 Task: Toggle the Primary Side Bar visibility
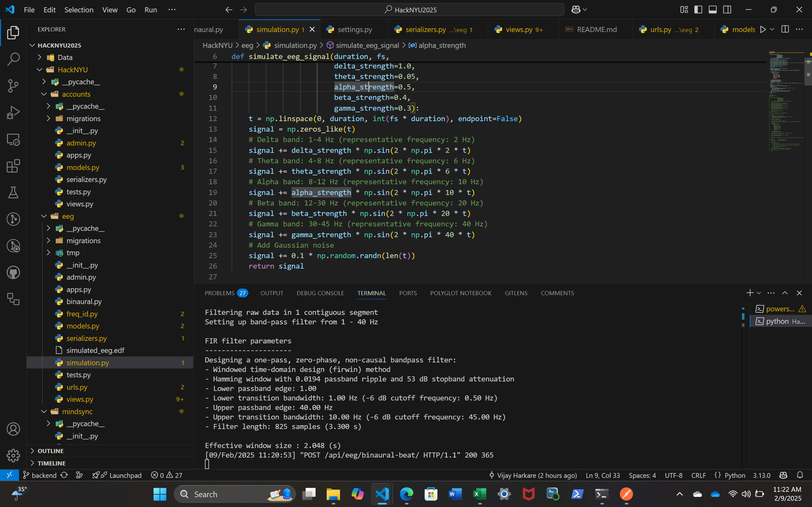(698, 10)
